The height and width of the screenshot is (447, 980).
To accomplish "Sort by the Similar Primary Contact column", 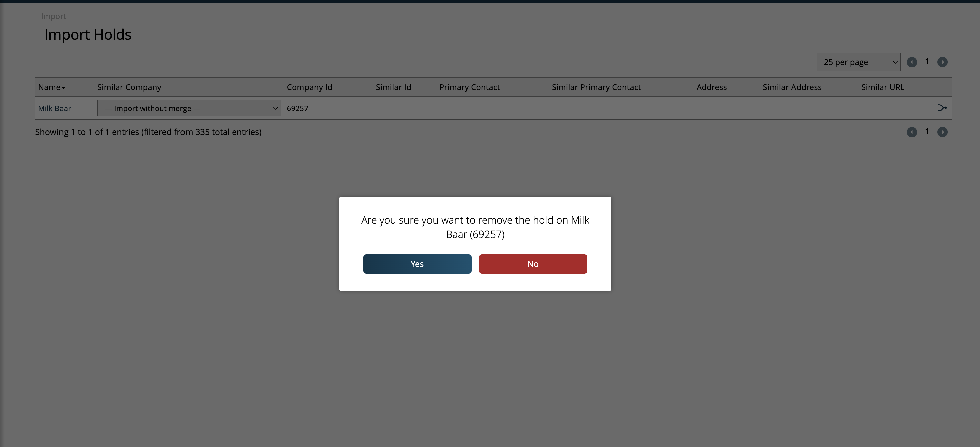I will [596, 87].
